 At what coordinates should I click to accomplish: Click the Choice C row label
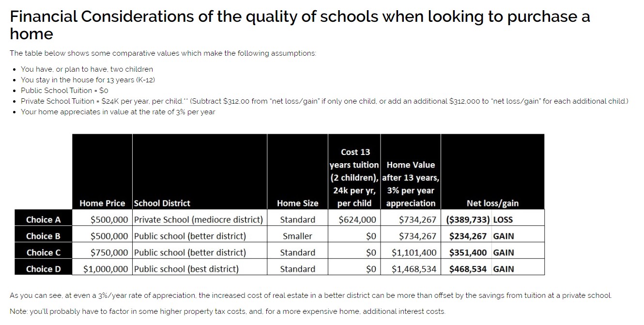pyautogui.click(x=44, y=252)
